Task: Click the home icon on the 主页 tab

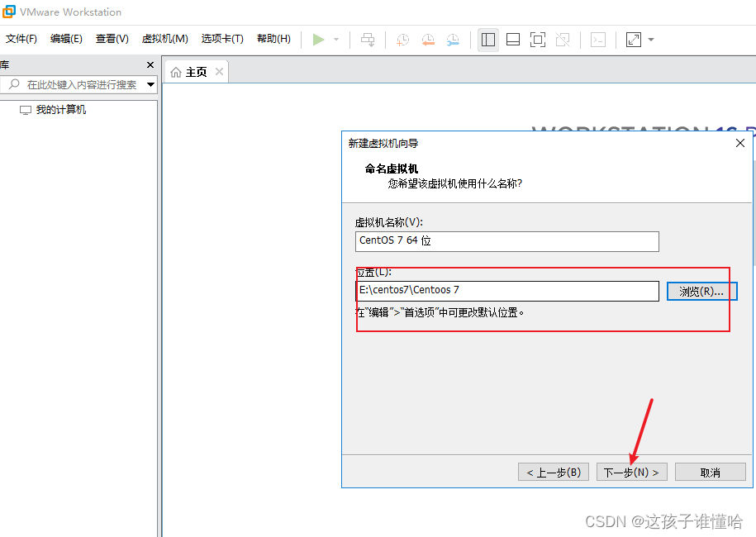Action: pos(176,72)
